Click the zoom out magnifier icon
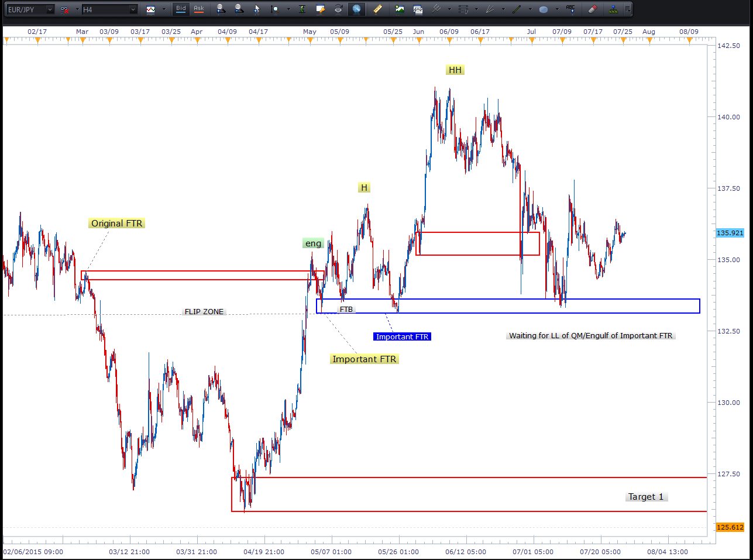The height and width of the screenshot is (560, 753). pos(239,9)
